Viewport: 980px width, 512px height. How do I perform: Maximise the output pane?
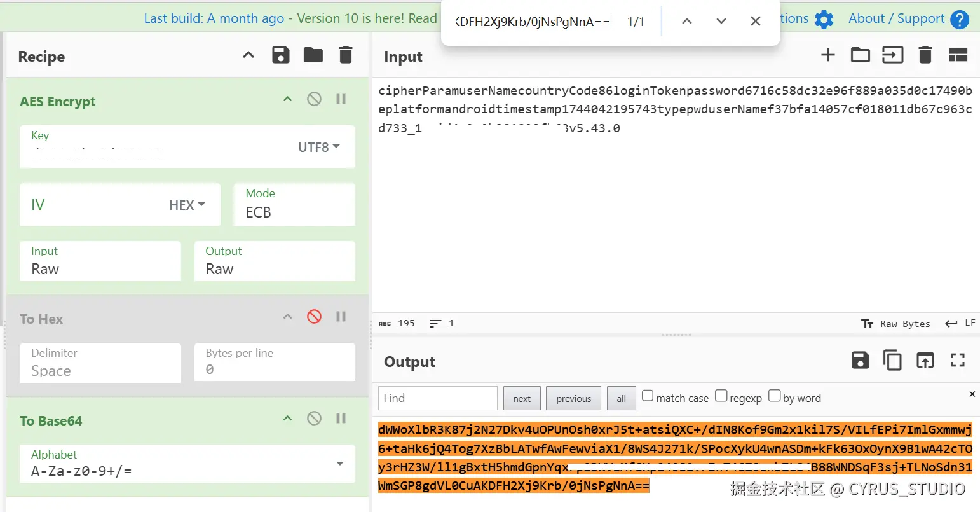click(958, 361)
